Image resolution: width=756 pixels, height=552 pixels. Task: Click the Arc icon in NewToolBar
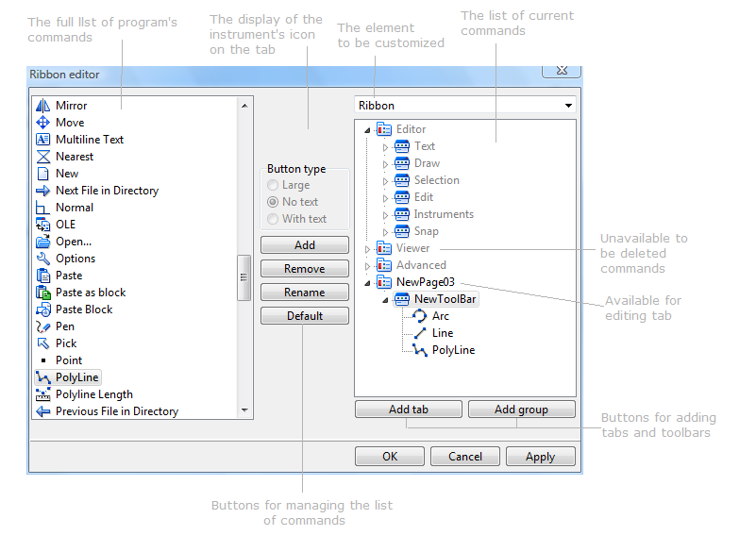click(x=420, y=316)
